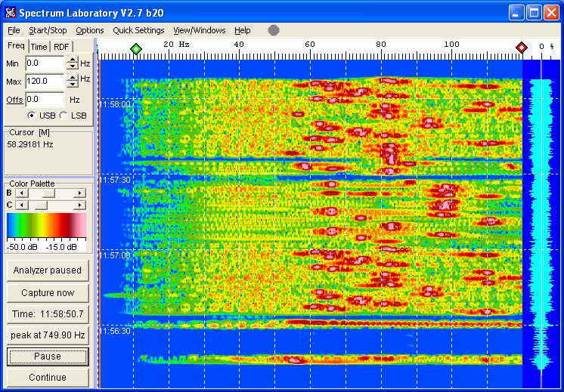Click the Max frequency spinner arrows
Viewport: 564px width, 392px height.
[72, 81]
